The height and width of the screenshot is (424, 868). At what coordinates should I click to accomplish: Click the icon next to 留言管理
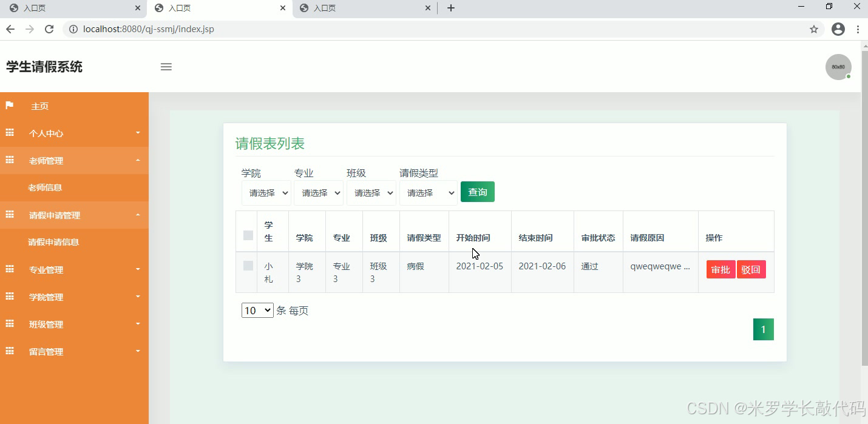coord(10,351)
